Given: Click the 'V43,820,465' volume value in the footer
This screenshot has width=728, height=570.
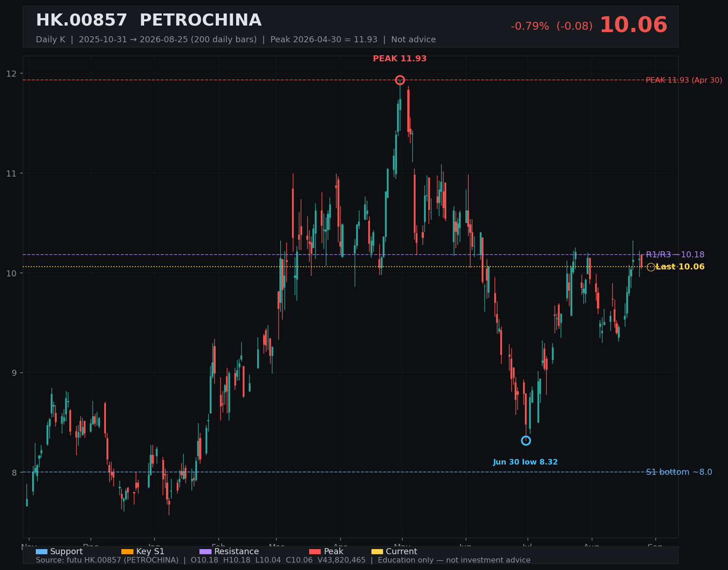Looking at the screenshot, I should coord(341,560).
